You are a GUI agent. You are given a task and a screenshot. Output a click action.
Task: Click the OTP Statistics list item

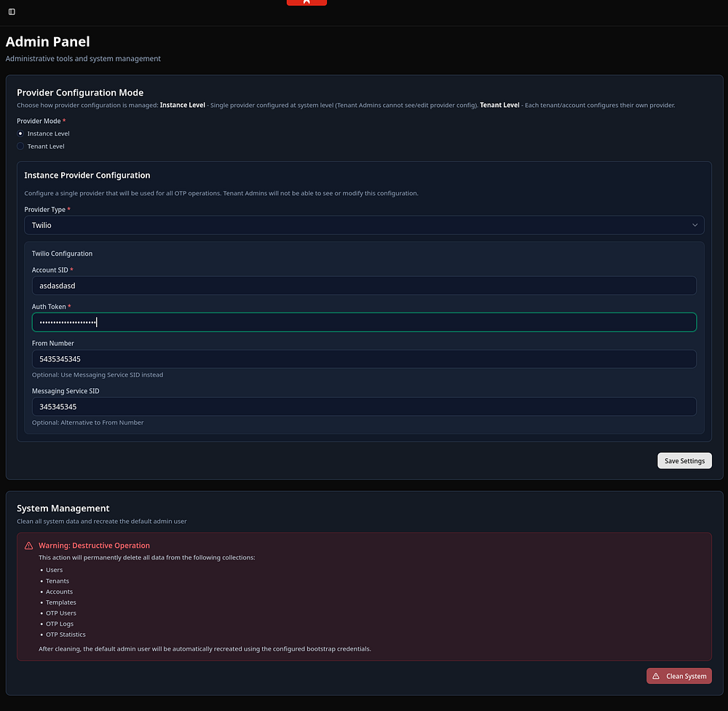coord(66,635)
